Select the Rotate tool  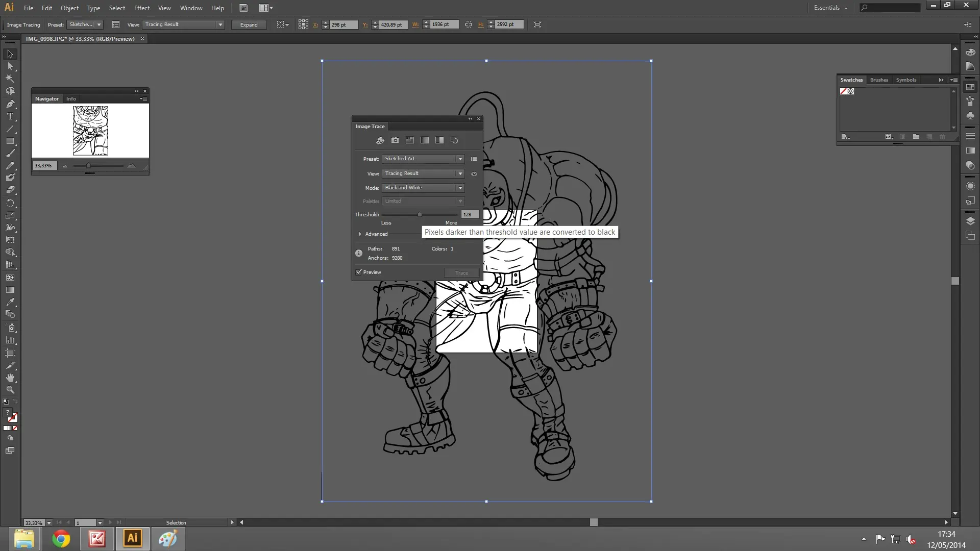tap(10, 203)
